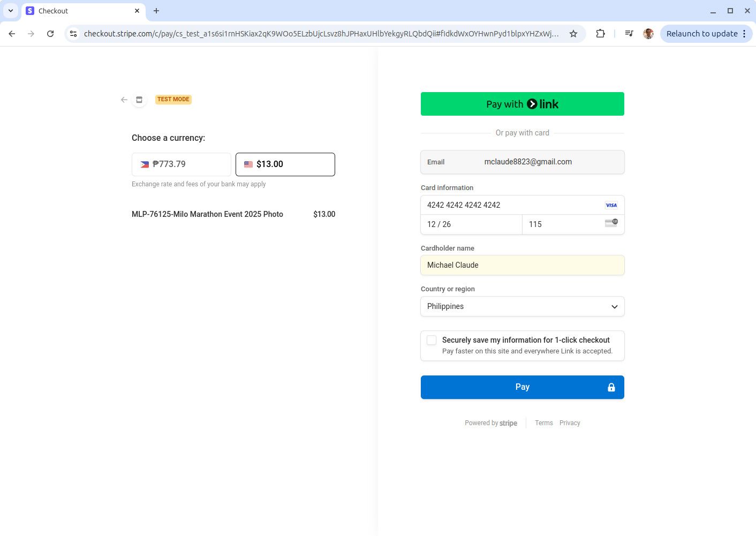Image resolution: width=756 pixels, height=536 pixels.
Task: Select the $13.00 US dollar currency option
Action: (285, 164)
